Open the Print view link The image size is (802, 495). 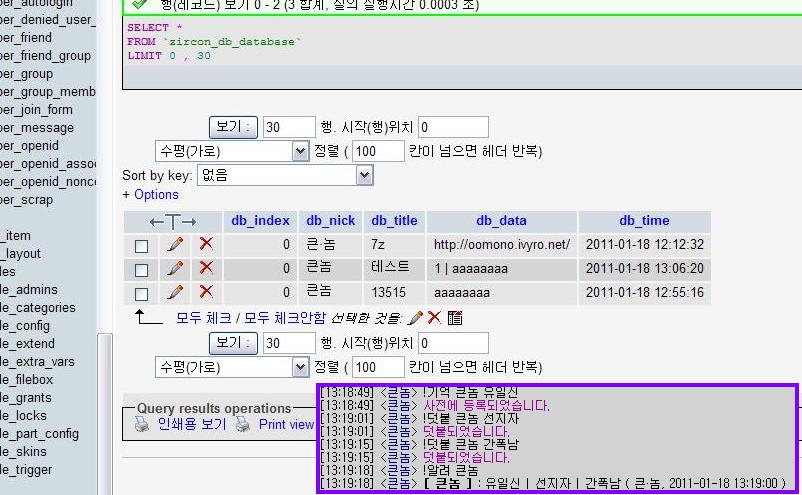pyautogui.click(x=286, y=424)
